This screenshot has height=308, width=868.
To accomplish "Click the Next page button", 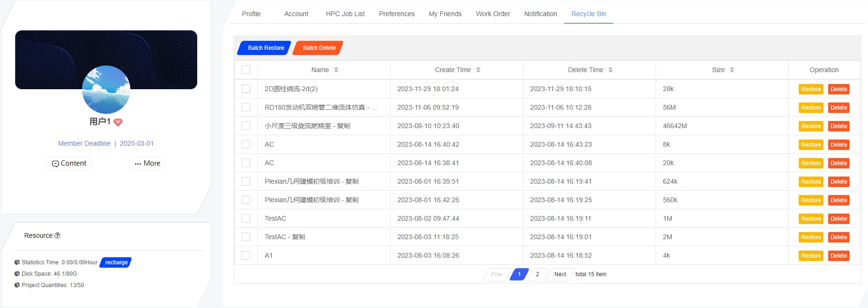I will 559,274.
